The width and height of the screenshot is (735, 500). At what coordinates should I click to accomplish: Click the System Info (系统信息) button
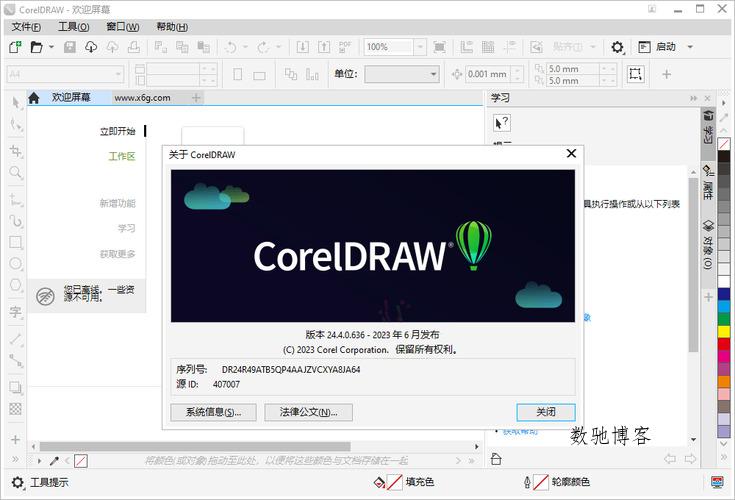click(213, 412)
